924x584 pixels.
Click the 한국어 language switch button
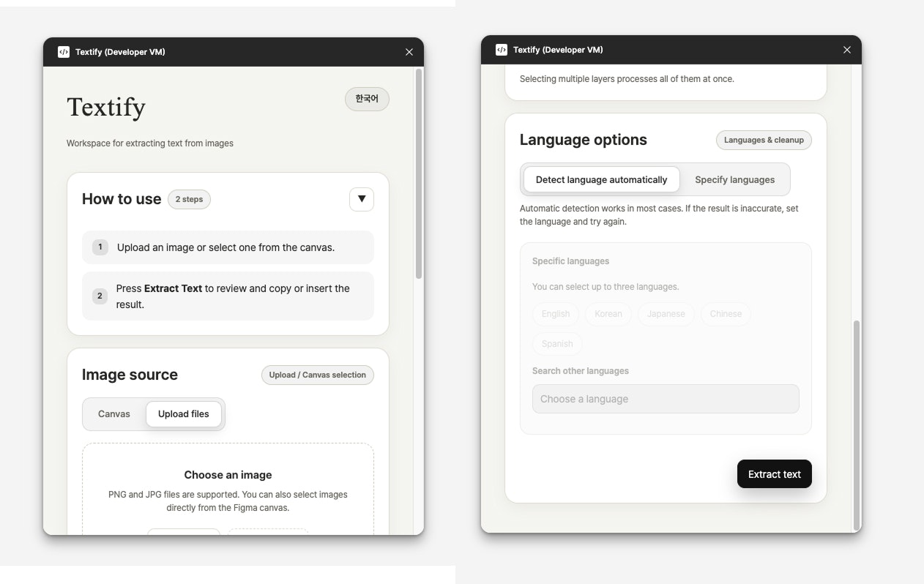[x=367, y=99]
